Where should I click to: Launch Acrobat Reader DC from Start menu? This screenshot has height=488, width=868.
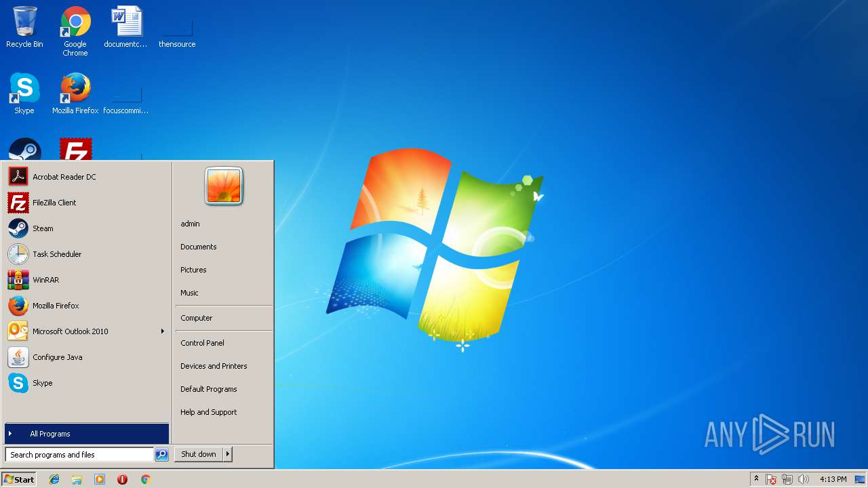86,177
